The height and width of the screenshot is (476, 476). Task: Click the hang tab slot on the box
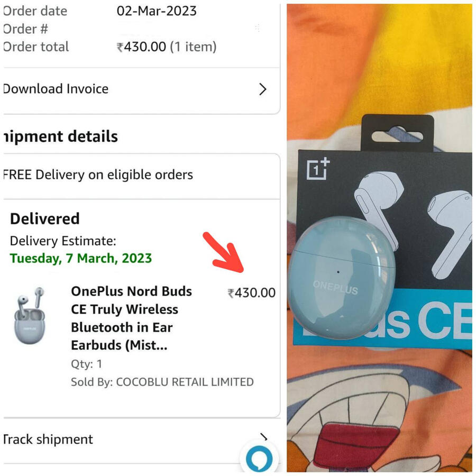[397, 135]
